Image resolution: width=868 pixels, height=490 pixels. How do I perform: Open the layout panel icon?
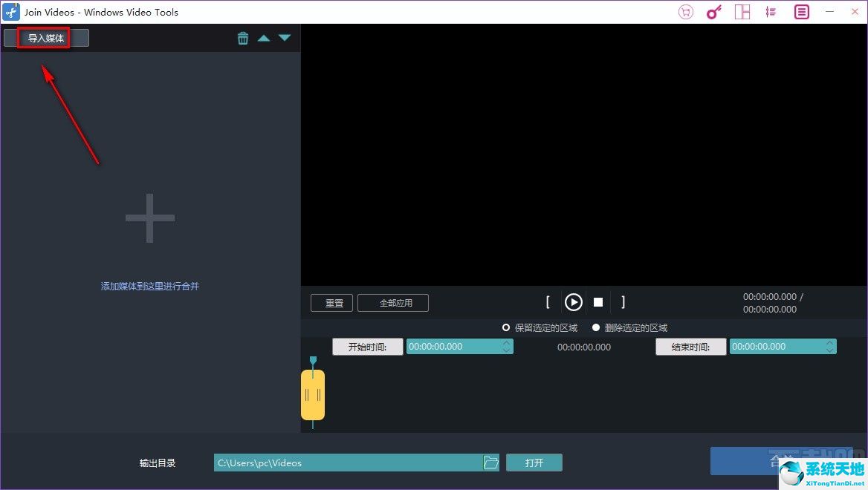coord(742,11)
